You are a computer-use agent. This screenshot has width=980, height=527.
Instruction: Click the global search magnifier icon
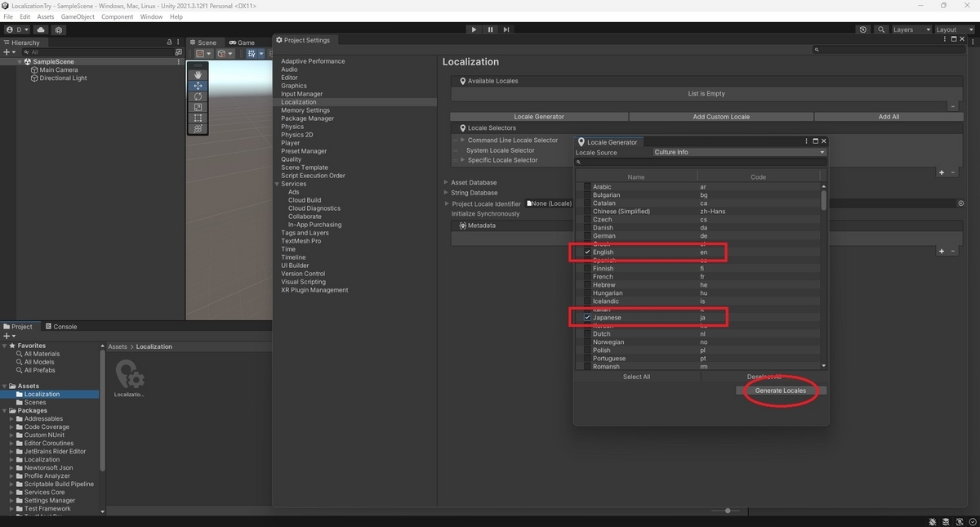(881, 29)
